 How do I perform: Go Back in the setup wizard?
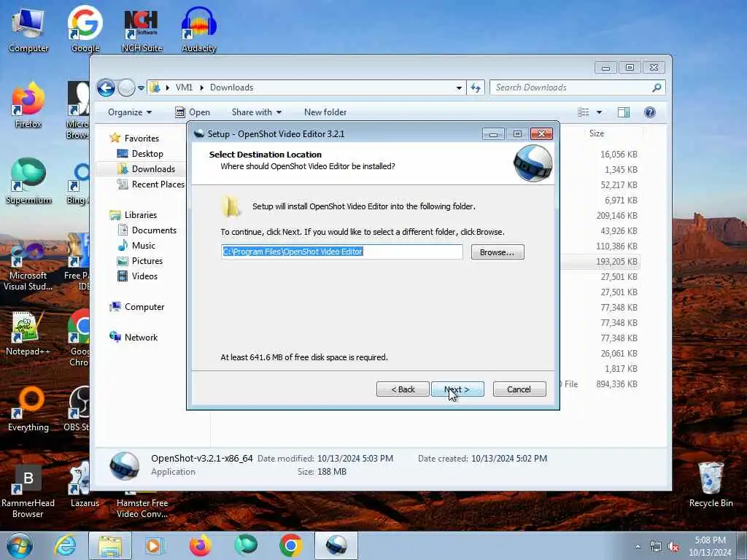coord(403,389)
